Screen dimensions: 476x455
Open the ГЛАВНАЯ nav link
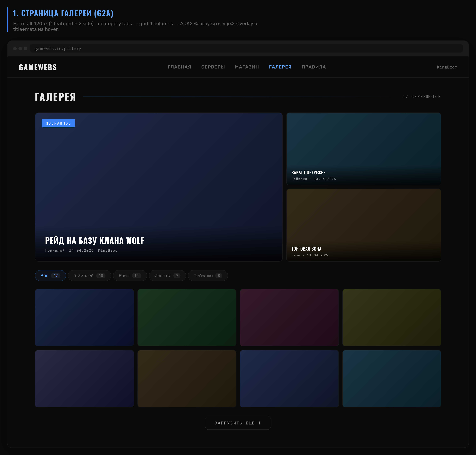tap(179, 67)
